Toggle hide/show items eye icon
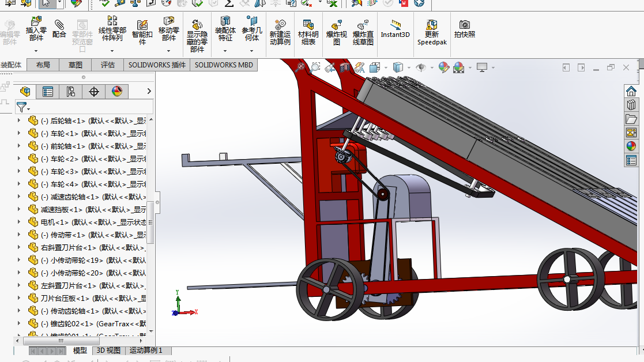The height and width of the screenshot is (362, 644). pos(420,67)
